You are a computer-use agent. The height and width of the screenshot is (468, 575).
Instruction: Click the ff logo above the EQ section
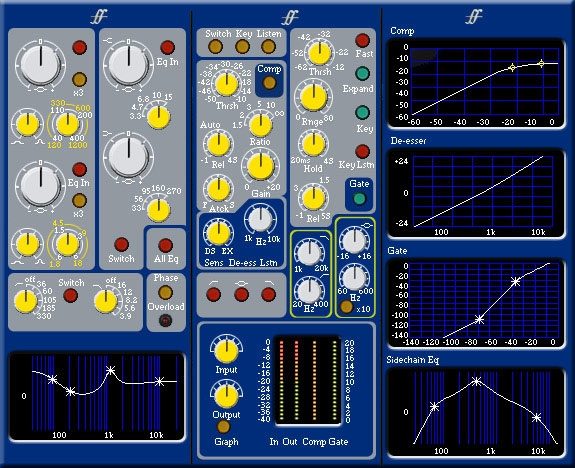pyautogui.click(x=99, y=17)
